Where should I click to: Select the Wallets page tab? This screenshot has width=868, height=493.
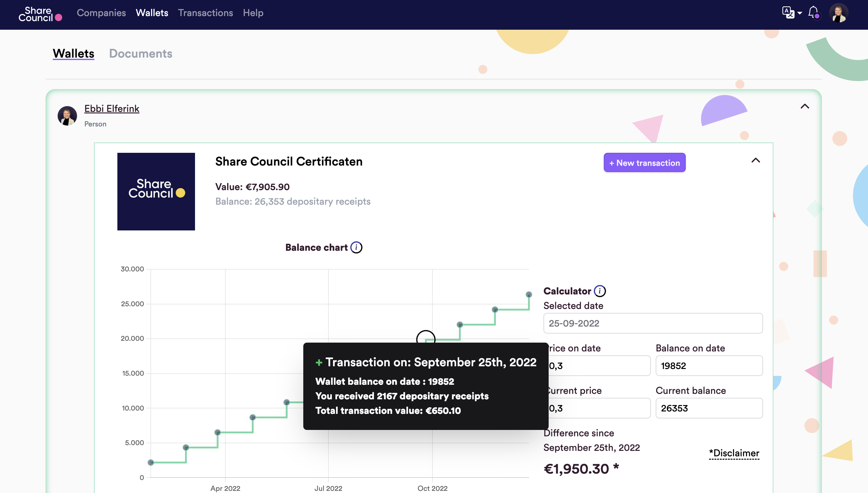pyautogui.click(x=73, y=53)
